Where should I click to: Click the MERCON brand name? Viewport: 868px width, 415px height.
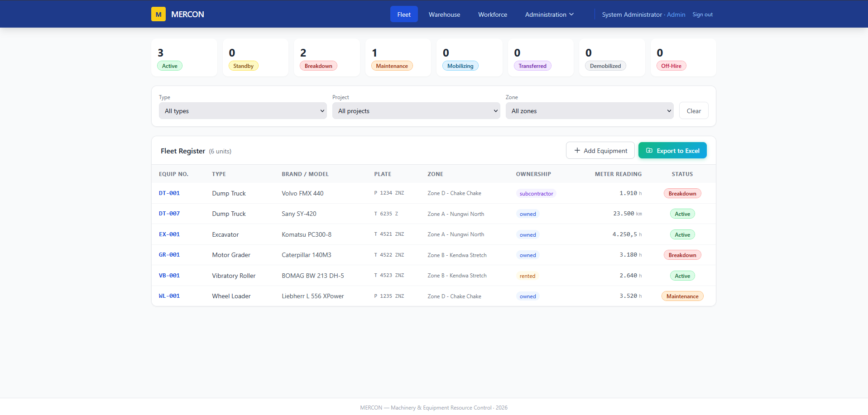point(187,14)
